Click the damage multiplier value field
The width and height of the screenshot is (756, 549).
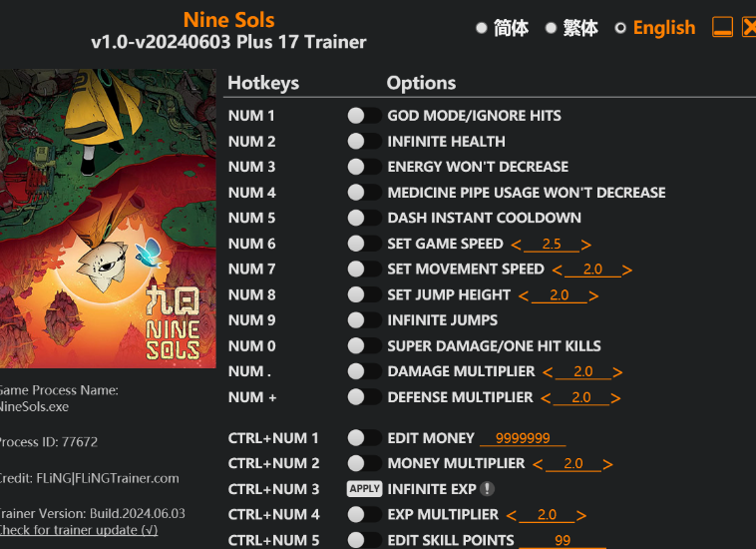[582, 371]
